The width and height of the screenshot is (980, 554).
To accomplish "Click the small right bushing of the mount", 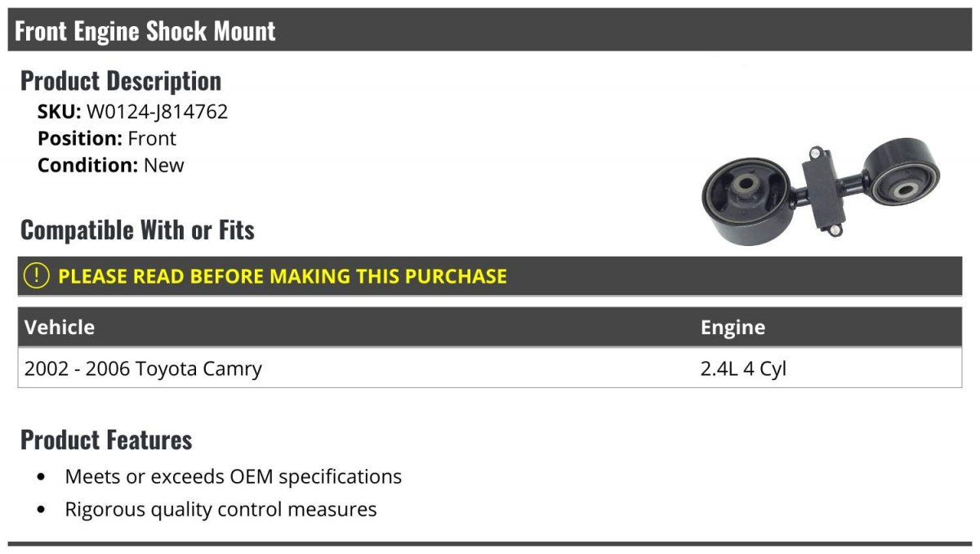I will tap(905, 175).
